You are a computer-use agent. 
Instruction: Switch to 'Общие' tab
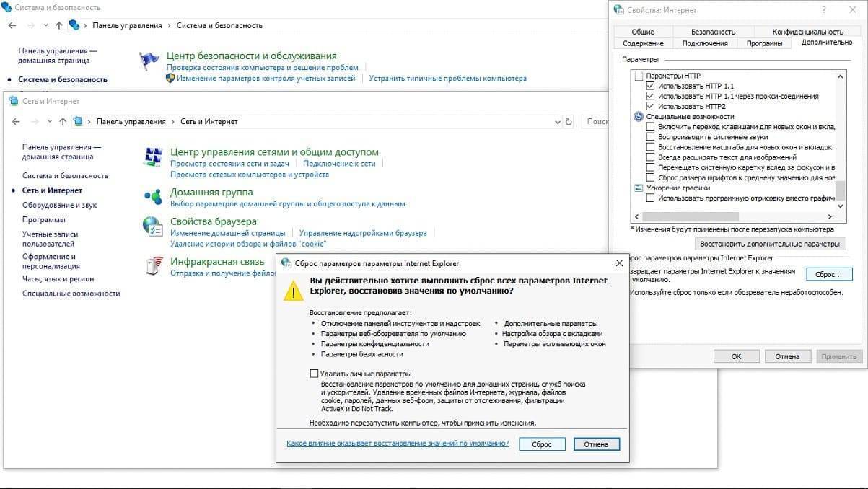[x=642, y=32]
